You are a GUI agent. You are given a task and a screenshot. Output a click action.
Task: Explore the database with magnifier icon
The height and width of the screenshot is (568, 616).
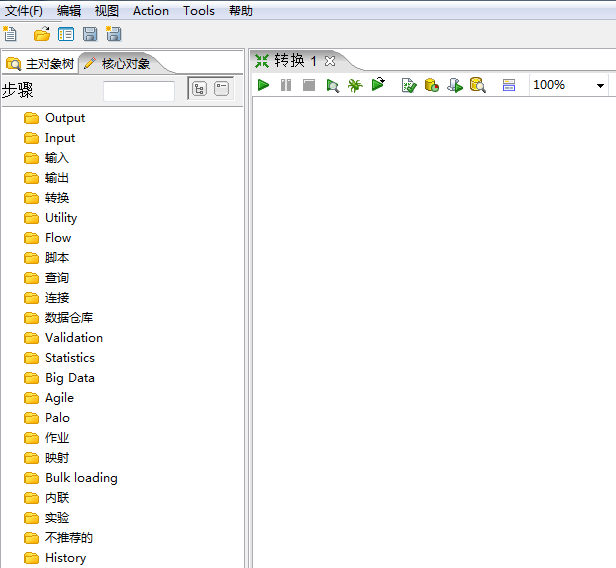pos(478,85)
